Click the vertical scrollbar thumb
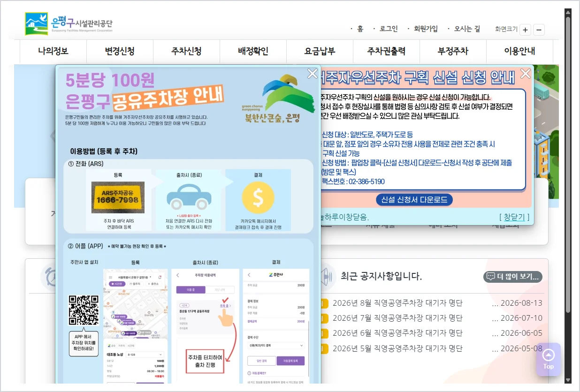The image size is (580, 392). (568, 164)
